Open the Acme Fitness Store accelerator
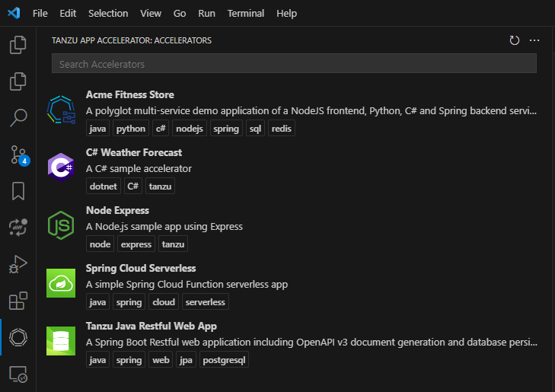Image resolution: width=555 pixels, height=392 pixels. point(130,95)
